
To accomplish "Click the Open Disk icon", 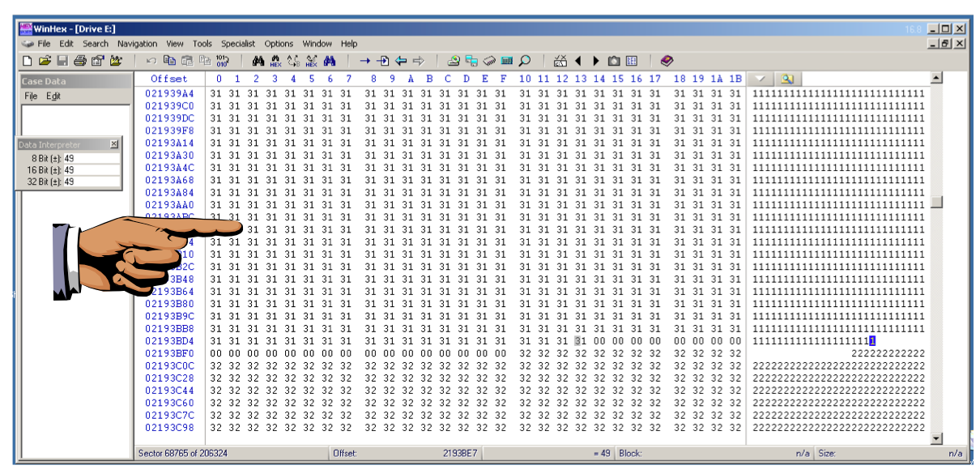I will click(x=454, y=61).
